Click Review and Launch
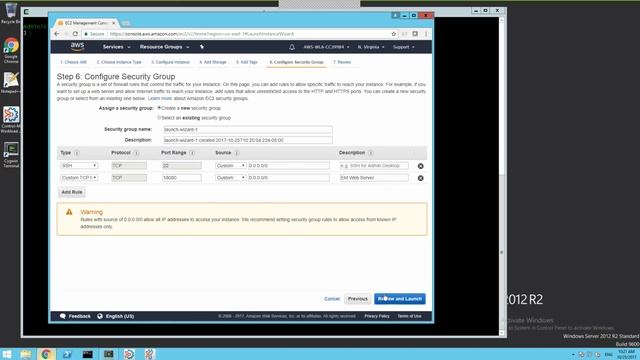The image size is (640, 360). (x=400, y=299)
